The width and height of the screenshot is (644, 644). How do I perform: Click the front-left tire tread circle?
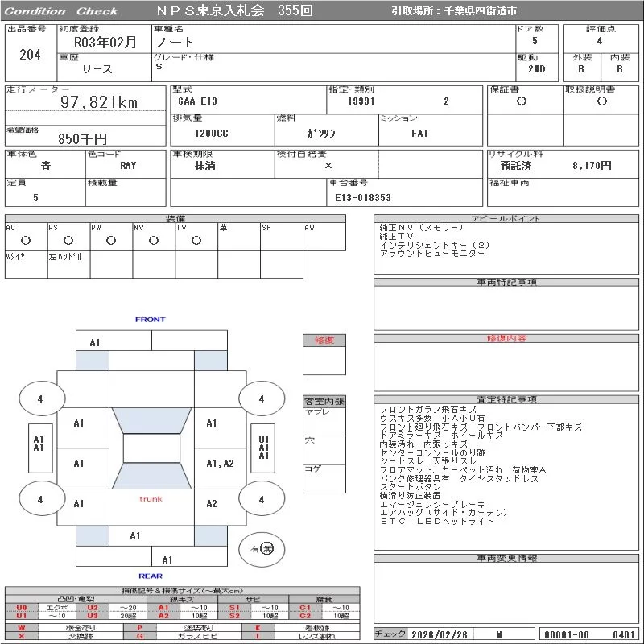click(x=40, y=398)
